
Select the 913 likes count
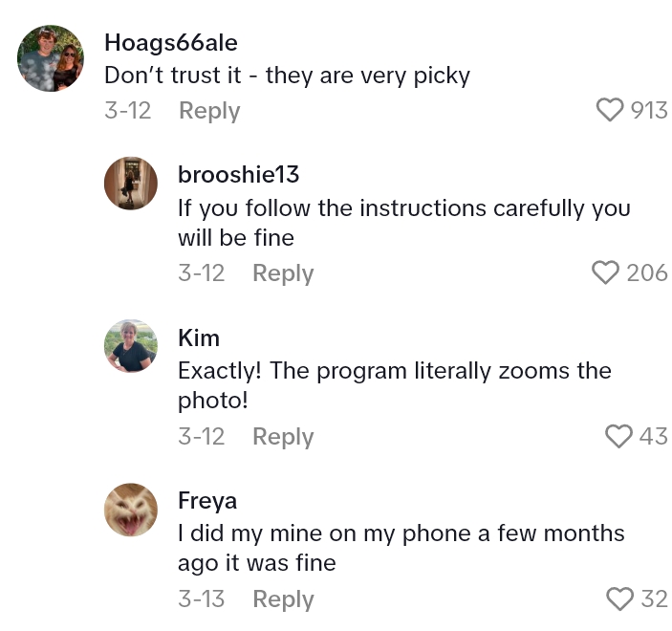(x=649, y=111)
